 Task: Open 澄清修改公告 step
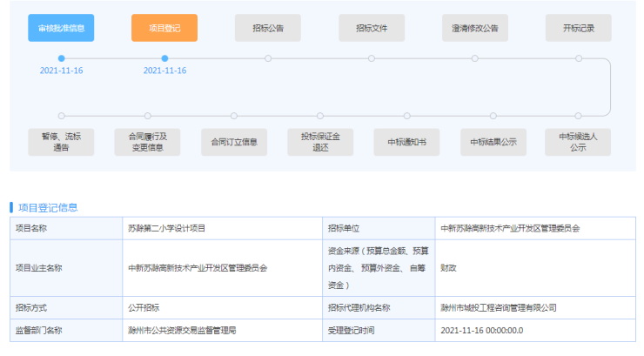(x=475, y=28)
